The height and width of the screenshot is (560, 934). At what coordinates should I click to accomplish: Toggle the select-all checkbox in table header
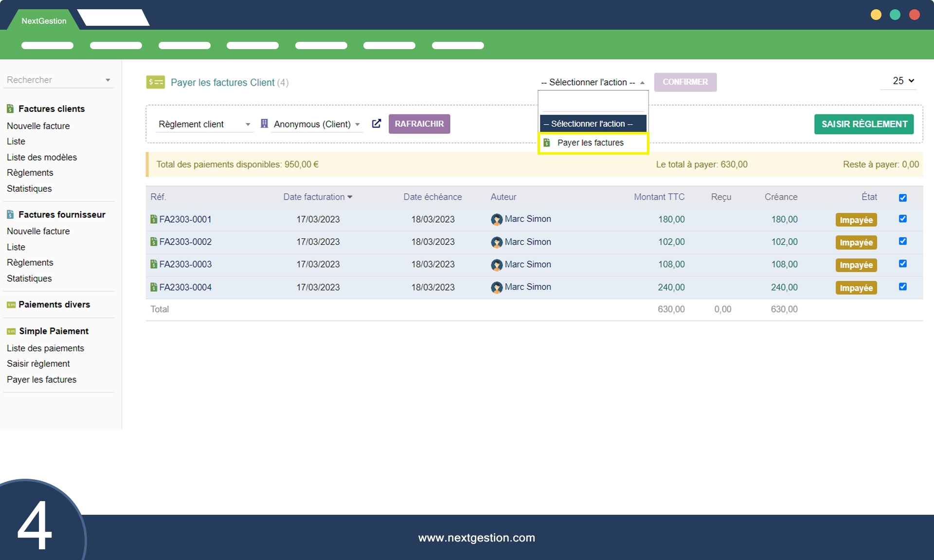point(902,198)
